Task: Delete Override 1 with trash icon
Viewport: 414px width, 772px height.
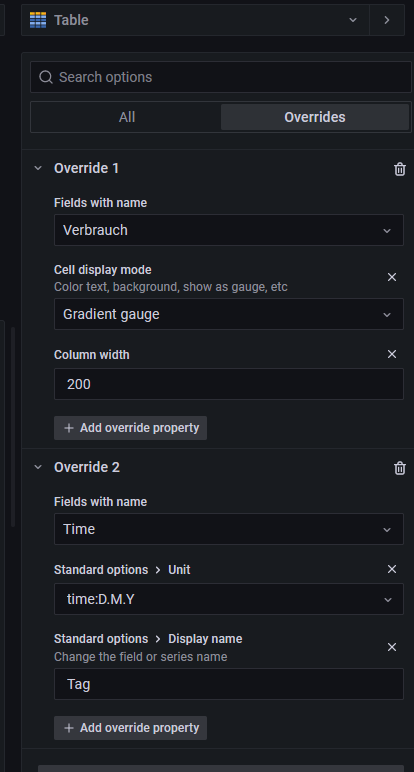Action: point(400,169)
